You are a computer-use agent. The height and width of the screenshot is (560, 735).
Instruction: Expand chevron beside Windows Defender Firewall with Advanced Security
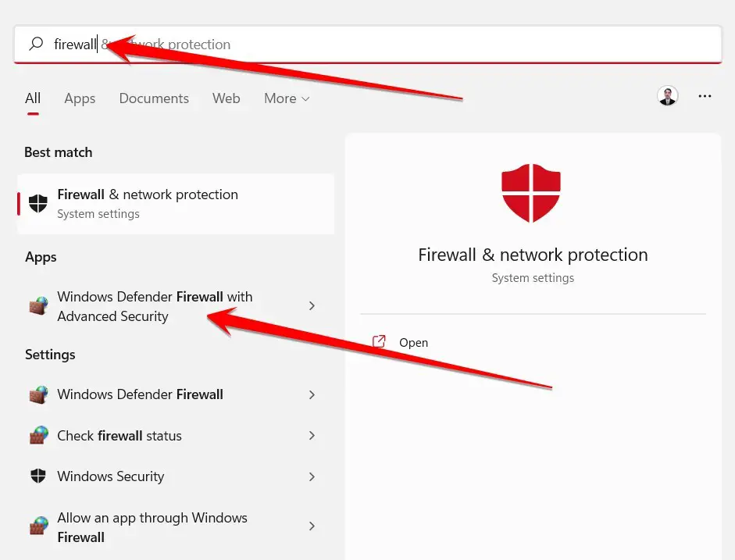(312, 306)
